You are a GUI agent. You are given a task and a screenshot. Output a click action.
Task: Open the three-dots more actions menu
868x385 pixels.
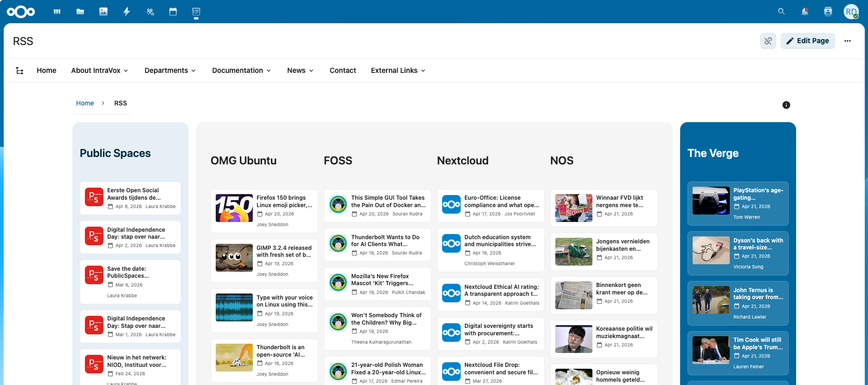pyautogui.click(x=848, y=41)
